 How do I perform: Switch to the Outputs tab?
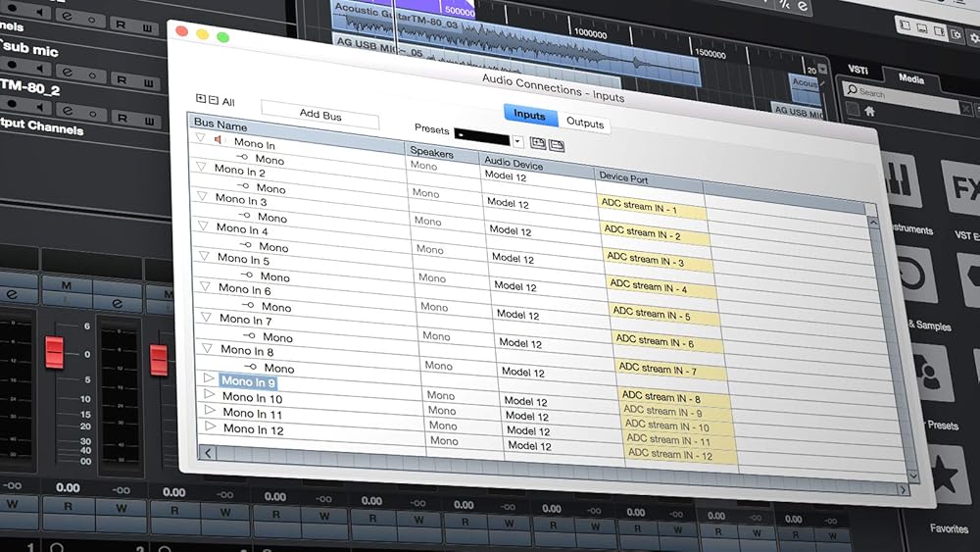[585, 124]
